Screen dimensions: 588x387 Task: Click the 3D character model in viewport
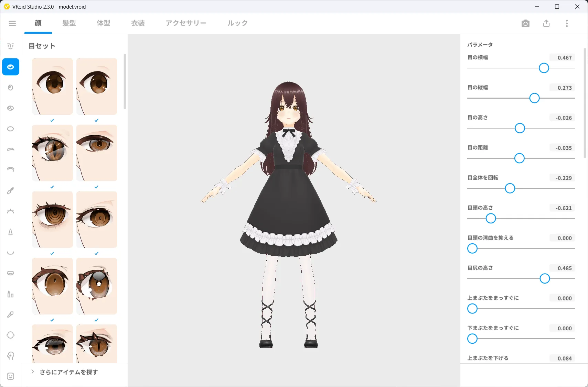coord(289,215)
